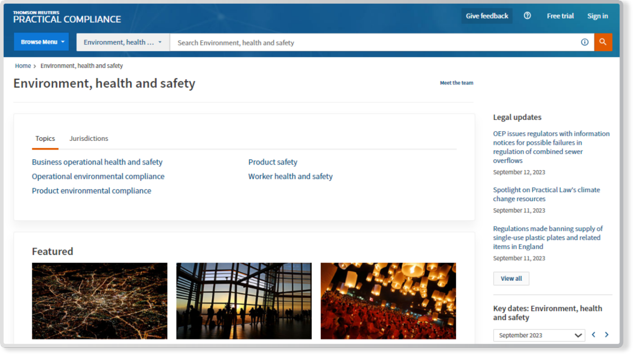
Task: Click the orange search magnifier button
Action: pos(602,42)
